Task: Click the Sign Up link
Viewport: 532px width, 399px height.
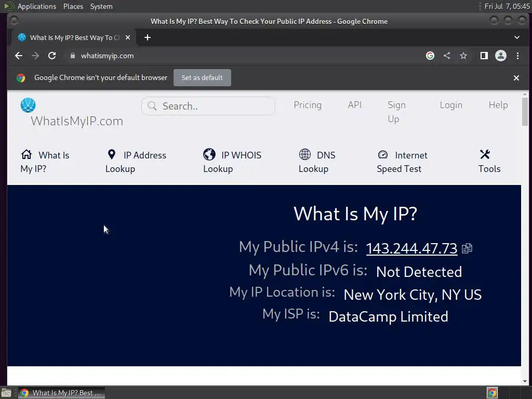Action: click(396, 112)
